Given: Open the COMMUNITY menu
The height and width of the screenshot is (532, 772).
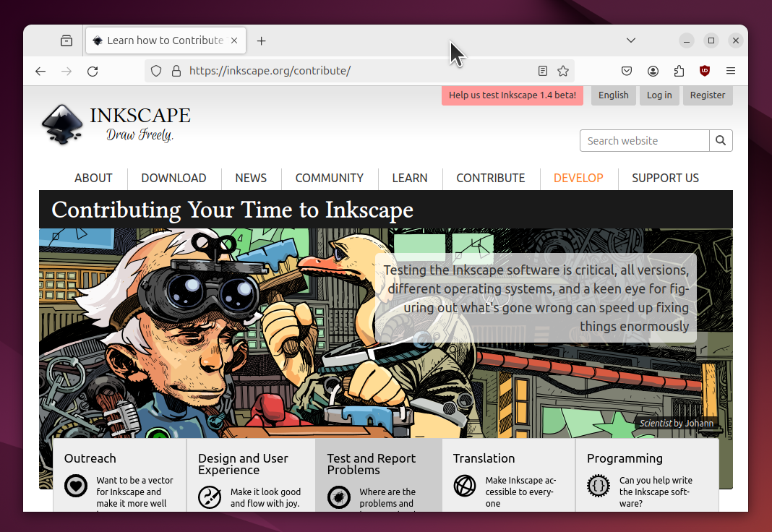Looking at the screenshot, I should (330, 178).
